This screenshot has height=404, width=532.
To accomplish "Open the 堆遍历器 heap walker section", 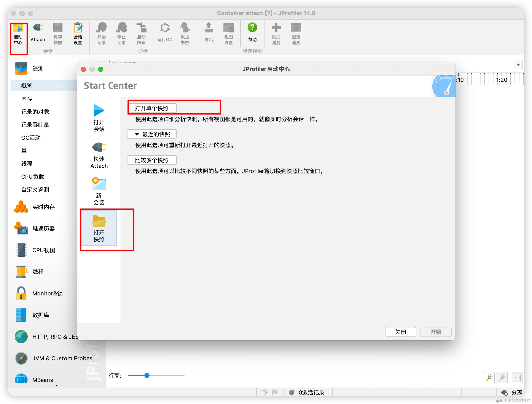I will point(43,228).
